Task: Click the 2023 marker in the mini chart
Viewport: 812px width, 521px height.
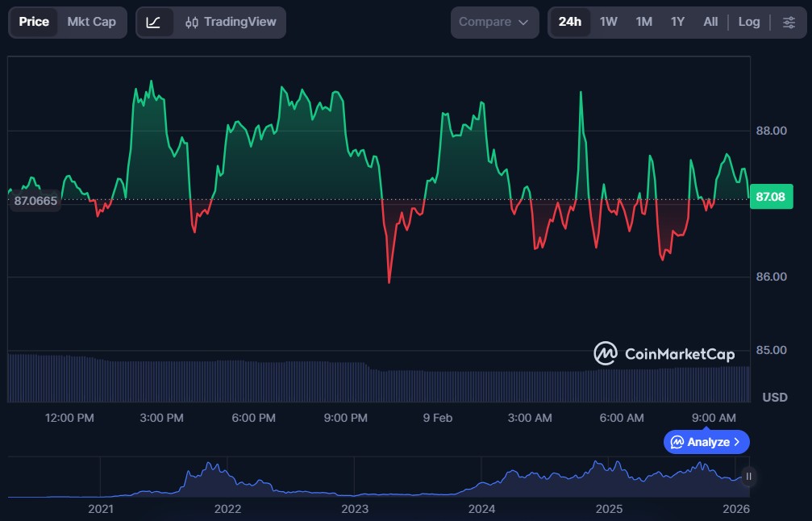Action: (x=355, y=509)
